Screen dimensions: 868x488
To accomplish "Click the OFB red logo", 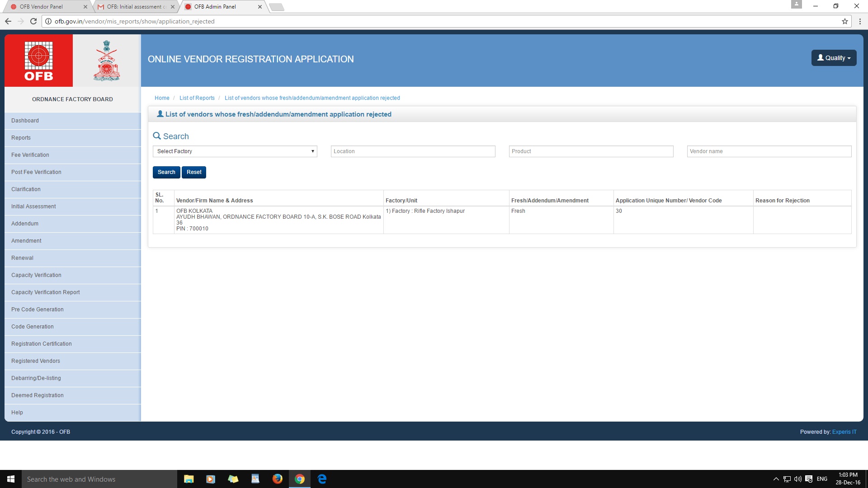I will click(38, 61).
